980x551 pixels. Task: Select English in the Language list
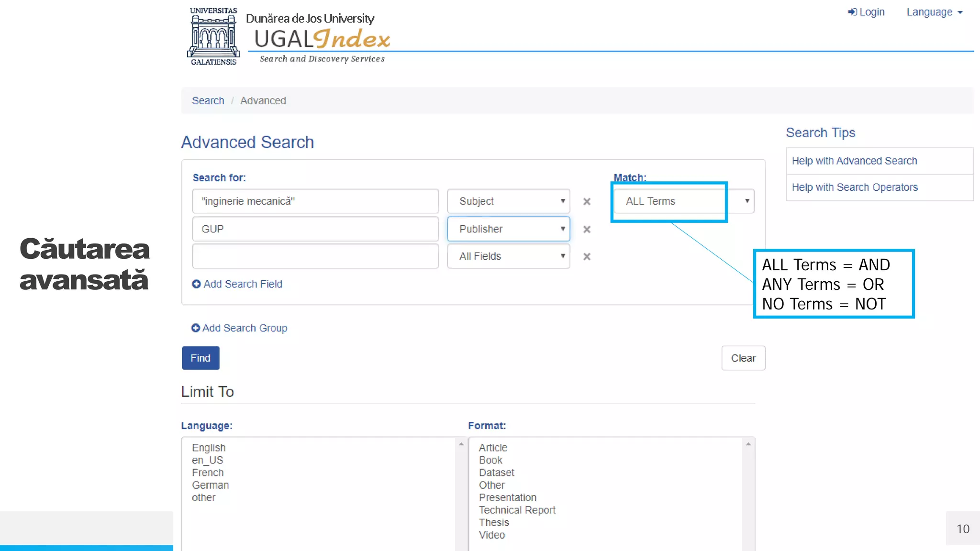(209, 448)
